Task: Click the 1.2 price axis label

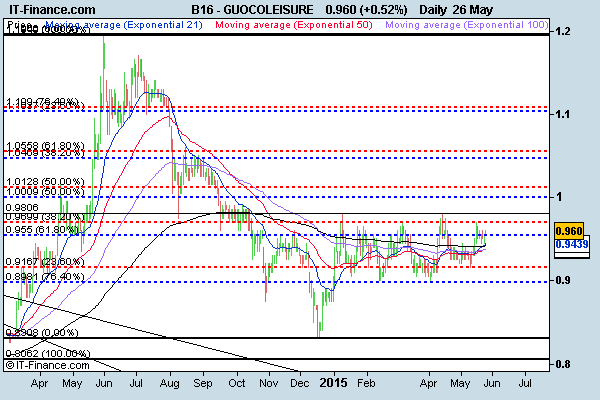Action: pos(562,31)
